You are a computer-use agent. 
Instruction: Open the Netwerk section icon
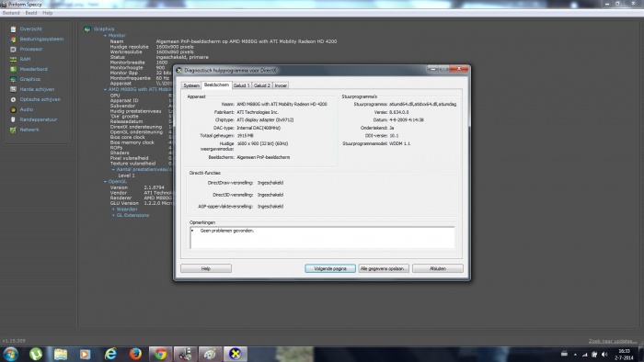(x=13, y=130)
